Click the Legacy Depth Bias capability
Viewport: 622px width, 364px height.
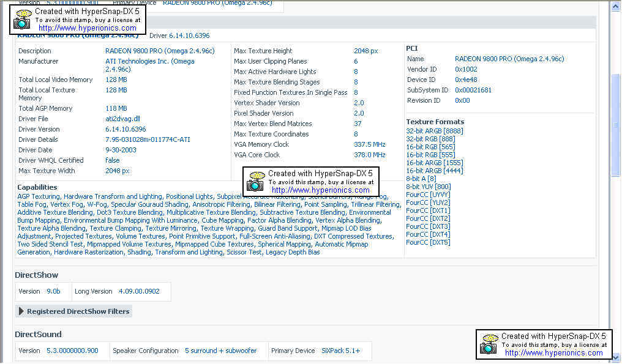[292, 252]
